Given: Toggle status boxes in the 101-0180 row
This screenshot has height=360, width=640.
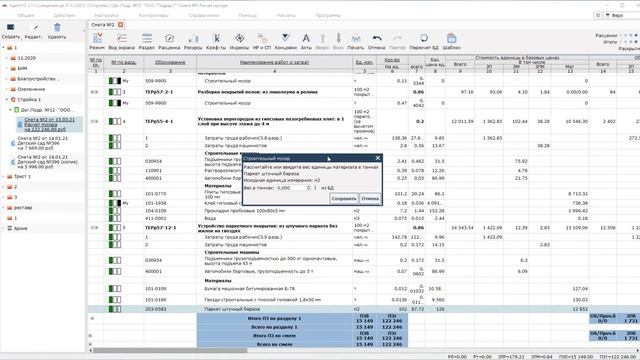Looking at the screenshot, I should click(115, 300).
